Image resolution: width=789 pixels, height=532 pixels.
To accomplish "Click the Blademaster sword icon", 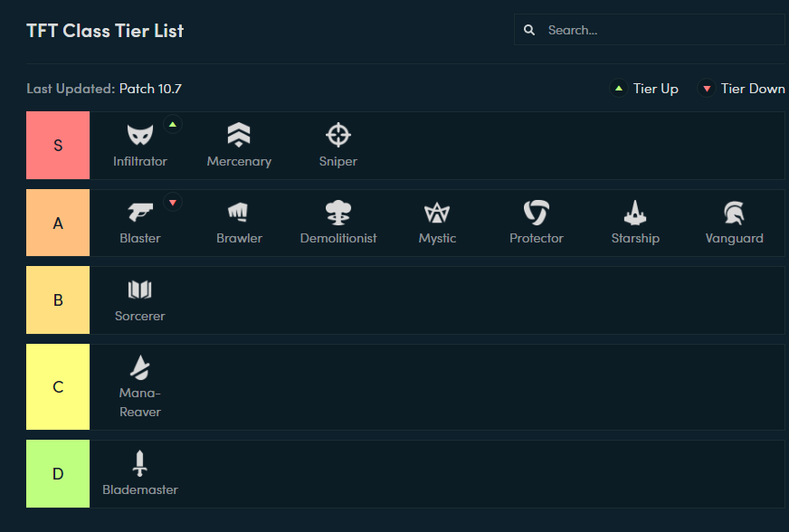I will click(140, 463).
